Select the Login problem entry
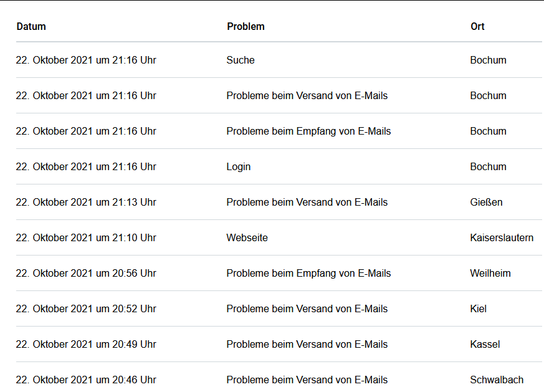This screenshot has width=544, height=392. [x=239, y=167]
